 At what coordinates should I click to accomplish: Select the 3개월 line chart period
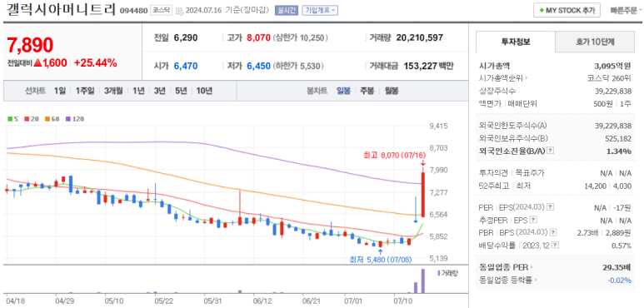(x=113, y=91)
